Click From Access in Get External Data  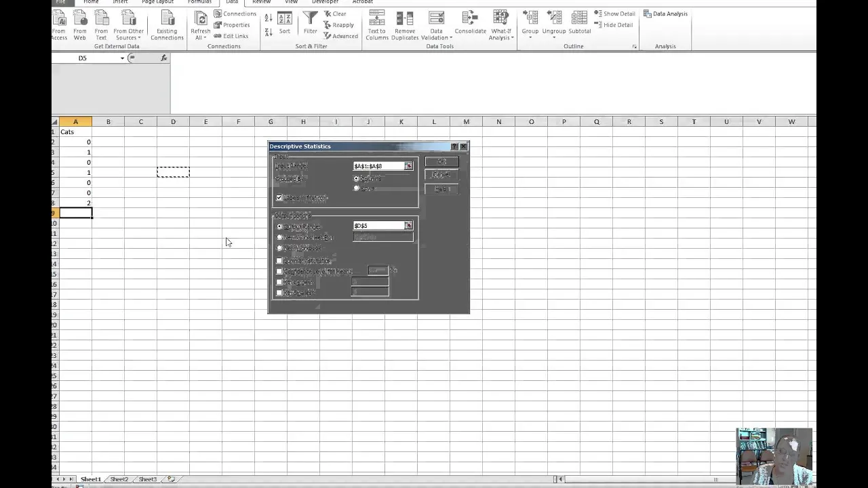click(60, 25)
